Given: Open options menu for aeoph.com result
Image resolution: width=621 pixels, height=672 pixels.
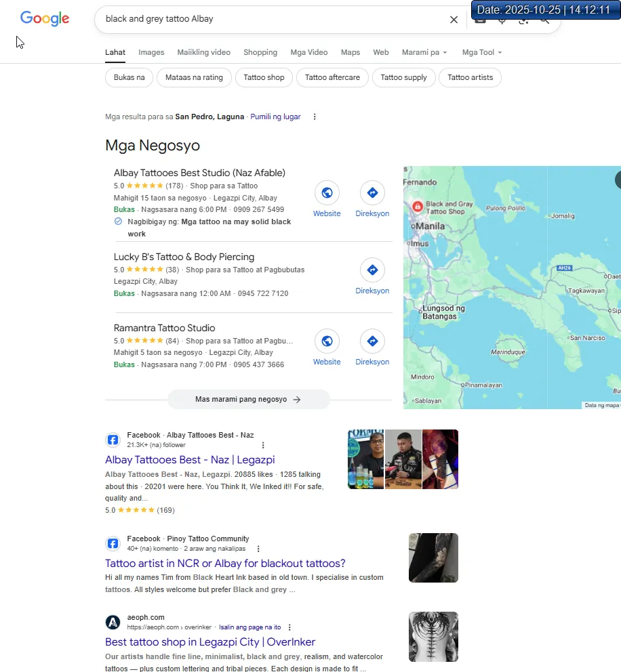Looking at the screenshot, I should coord(289,627).
